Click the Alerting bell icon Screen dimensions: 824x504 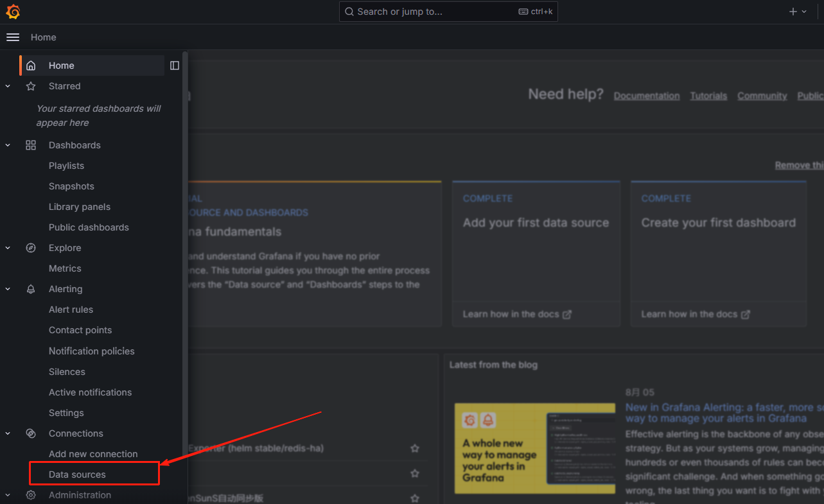coord(31,289)
